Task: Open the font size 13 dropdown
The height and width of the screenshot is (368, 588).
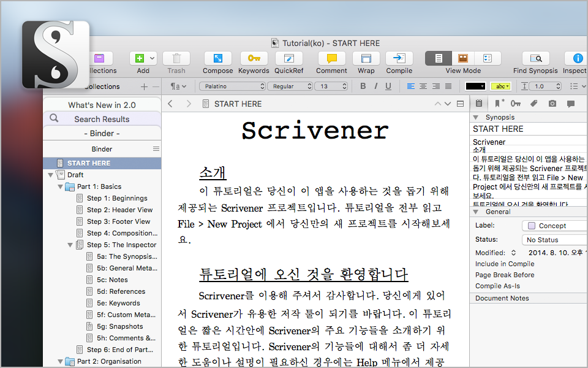Action: [x=331, y=86]
